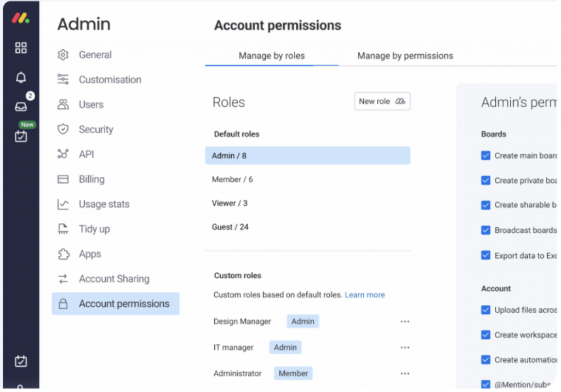Open Design Manager role options menu
The height and width of the screenshot is (392, 561).
405,322
